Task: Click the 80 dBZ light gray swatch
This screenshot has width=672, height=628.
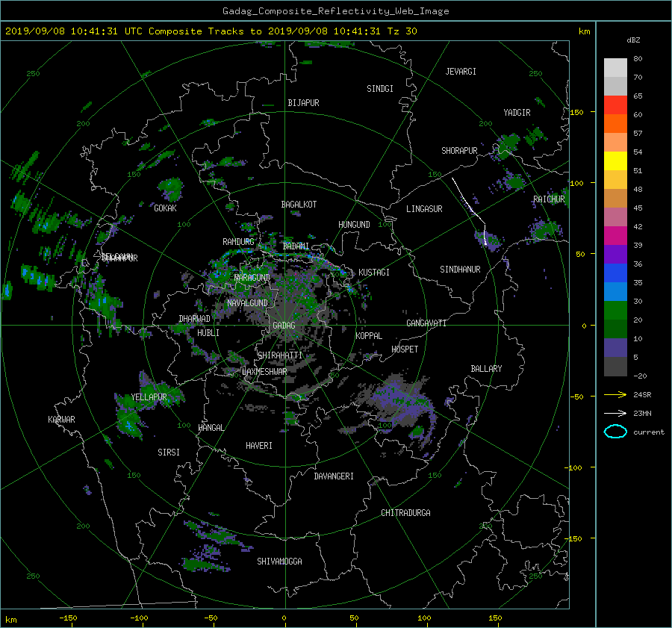Action: coord(615,67)
